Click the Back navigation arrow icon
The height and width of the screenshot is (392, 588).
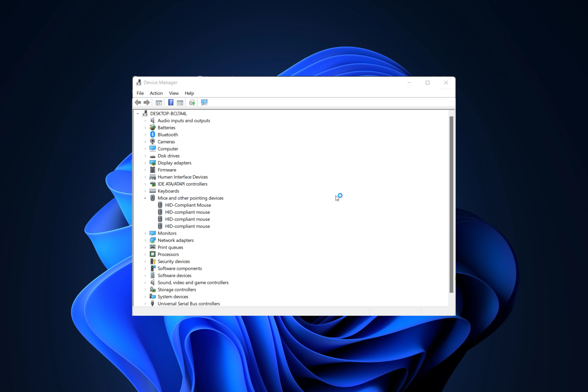coord(138,102)
